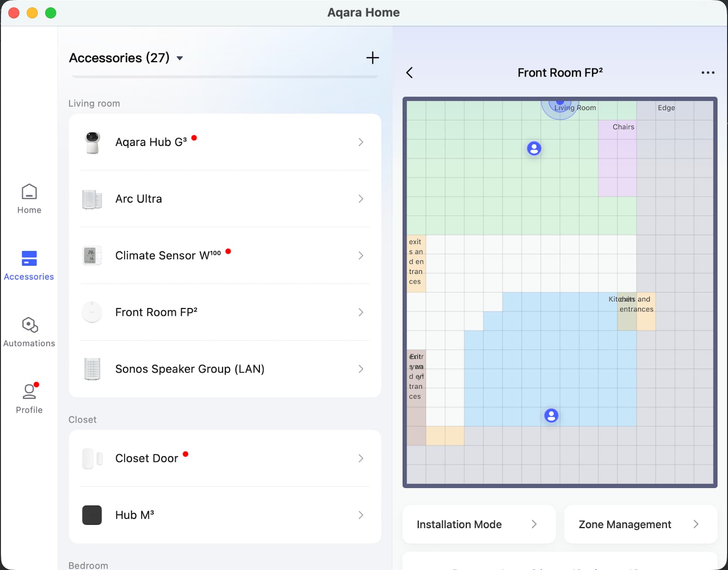Open the Automations tab
The height and width of the screenshot is (570, 728).
pyautogui.click(x=29, y=332)
